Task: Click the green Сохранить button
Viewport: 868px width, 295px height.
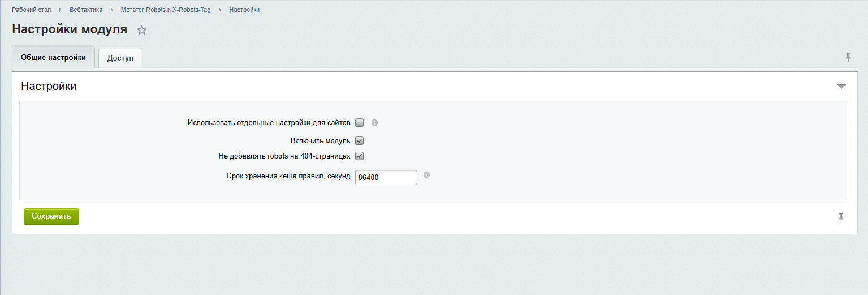Action: [x=51, y=216]
